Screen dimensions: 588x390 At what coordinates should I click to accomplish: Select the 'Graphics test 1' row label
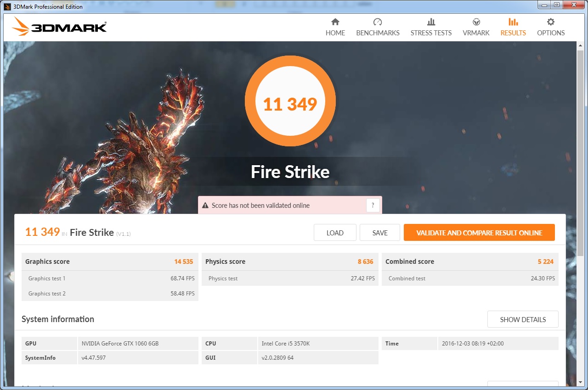(x=47, y=279)
